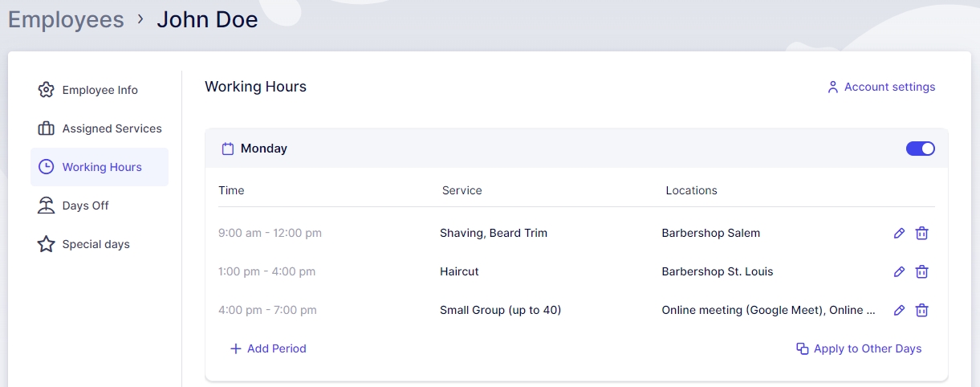
Task: Disable the Monday working day toggle
Action: (x=920, y=149)
